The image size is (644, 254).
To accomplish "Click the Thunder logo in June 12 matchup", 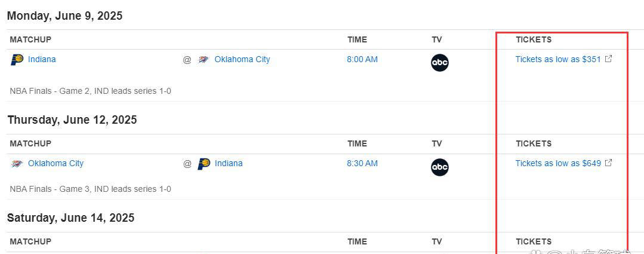I will click(17, 164).
